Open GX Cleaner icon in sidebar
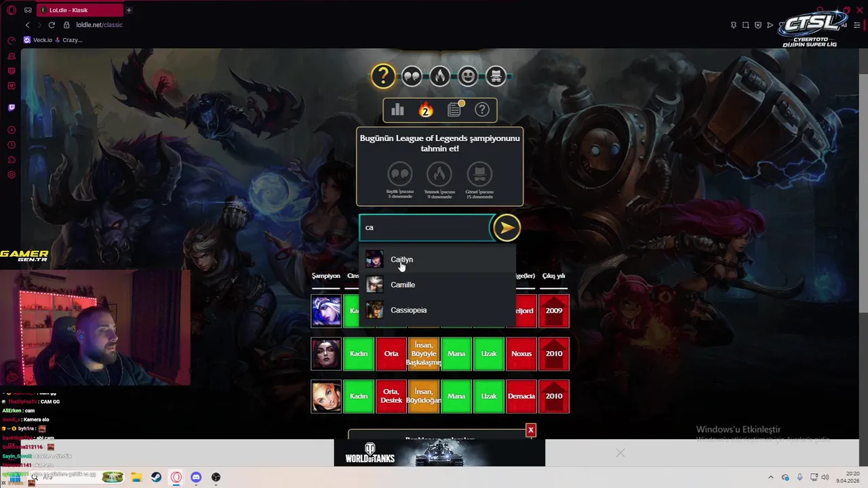868x488 pixels. point(12,56)
